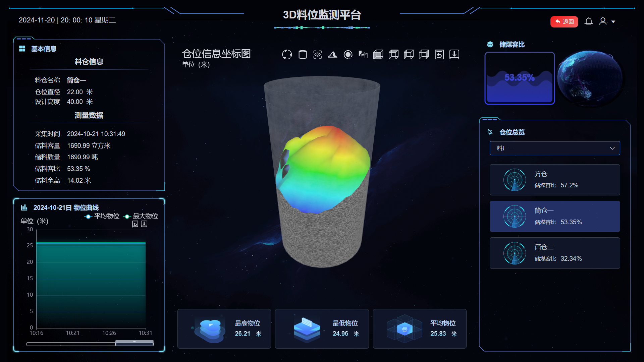Click the red 返回 button
Viewport: 644px width, 362px height.
564,22
